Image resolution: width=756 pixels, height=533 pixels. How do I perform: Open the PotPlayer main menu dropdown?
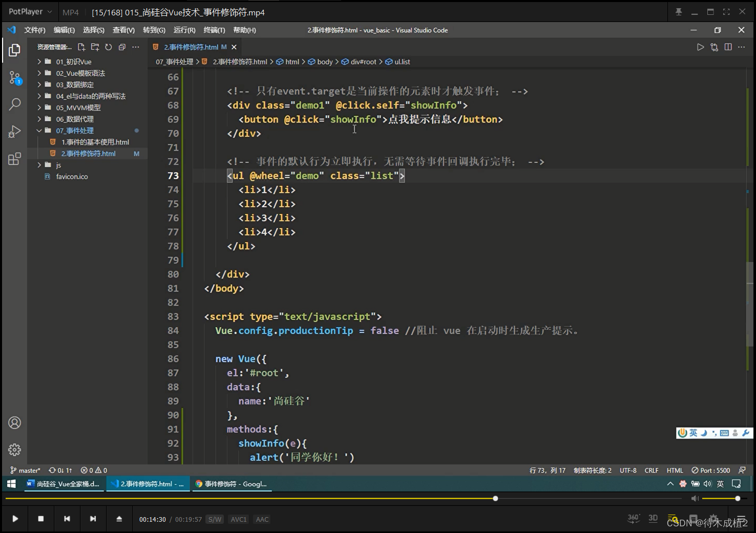(x=30, y=12)
